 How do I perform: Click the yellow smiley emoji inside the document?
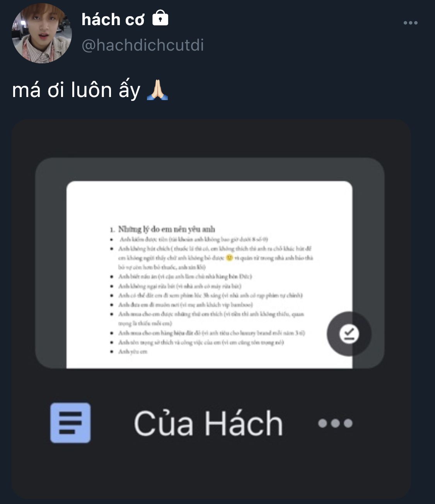tap(229, 258)
